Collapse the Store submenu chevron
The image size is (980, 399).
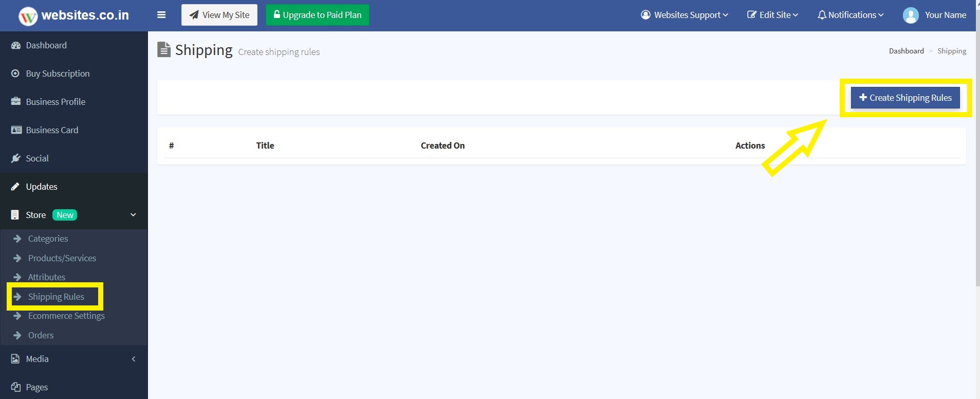[x=133, y=215]
